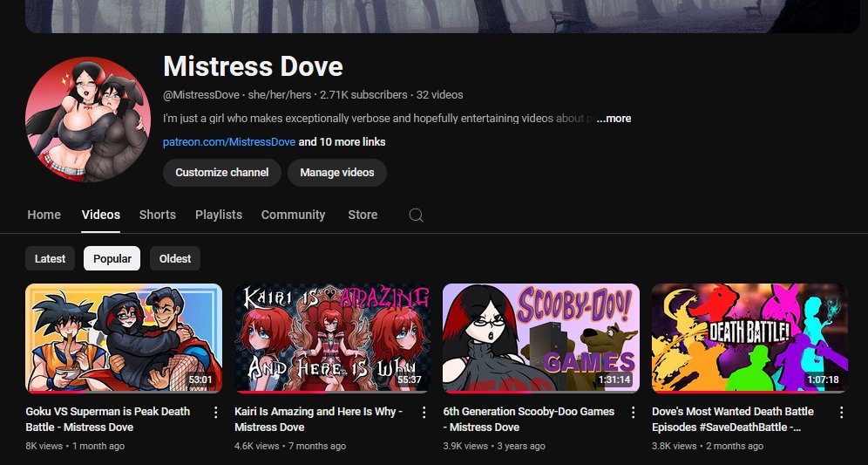Viewport: 868px width, 465px height.
Task: Go to the Playlists tab
Action: [219, 215]
